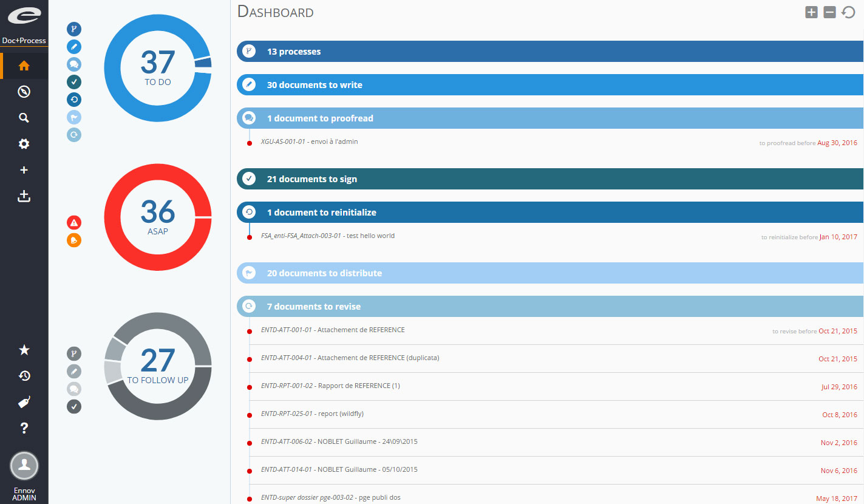Image resolution: width=864 pixels, height=504 pixels.
Task: Open the Ennov ADMIN user avatar
Action: coord(24,466)
